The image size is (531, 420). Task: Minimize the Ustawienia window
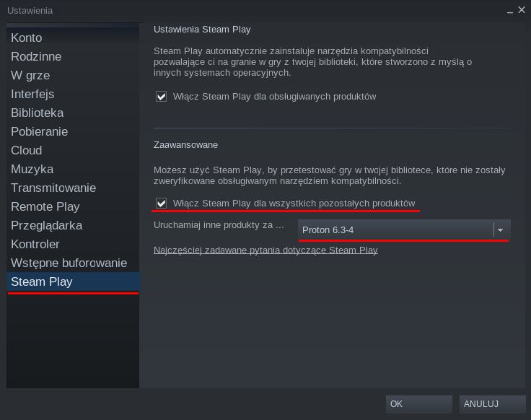(510, 11)
